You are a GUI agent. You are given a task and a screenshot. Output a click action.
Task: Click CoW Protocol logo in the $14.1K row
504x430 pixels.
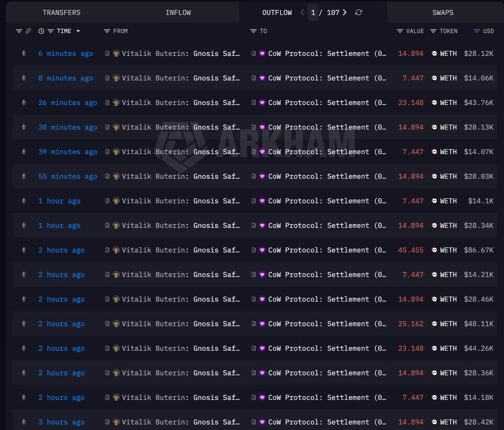262,201
